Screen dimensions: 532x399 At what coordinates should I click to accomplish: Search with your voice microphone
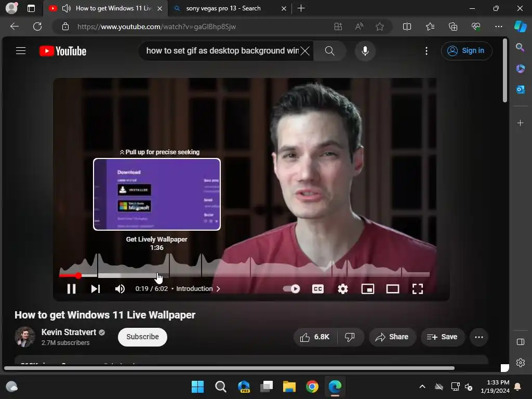(365, 51)
